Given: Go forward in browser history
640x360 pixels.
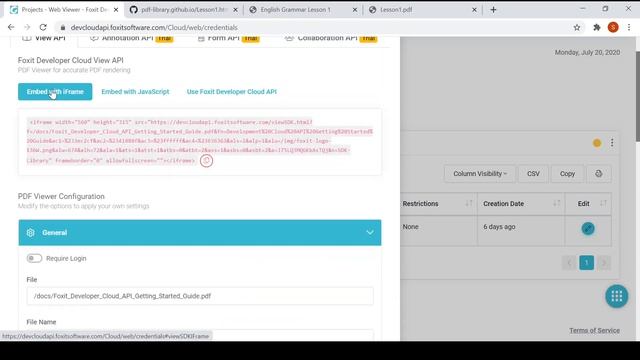Looking at the screenshot, I should pyautogui.click(x=27, y=27).
